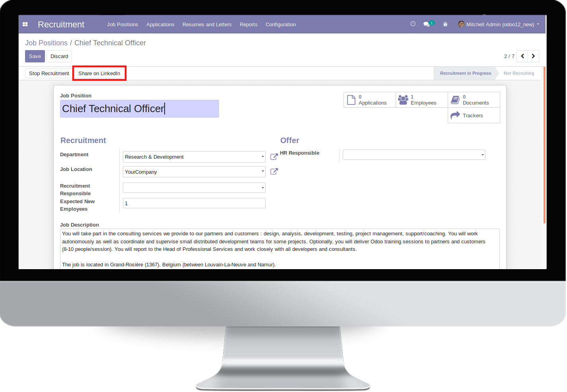Open Applications menu in navbar
The width and height of the screenshot is (567, 392).
click(x=160, y=24)
